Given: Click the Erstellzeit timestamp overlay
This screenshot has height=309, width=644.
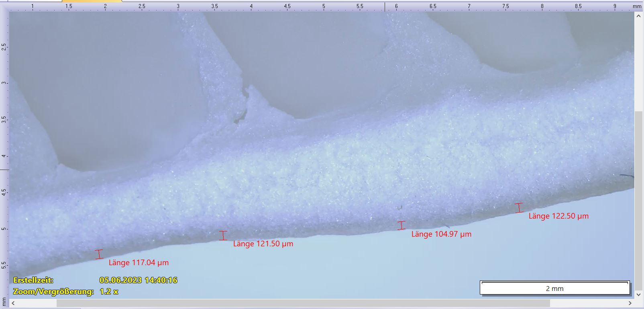Looking at the screenshot, I should pos(95,280).
